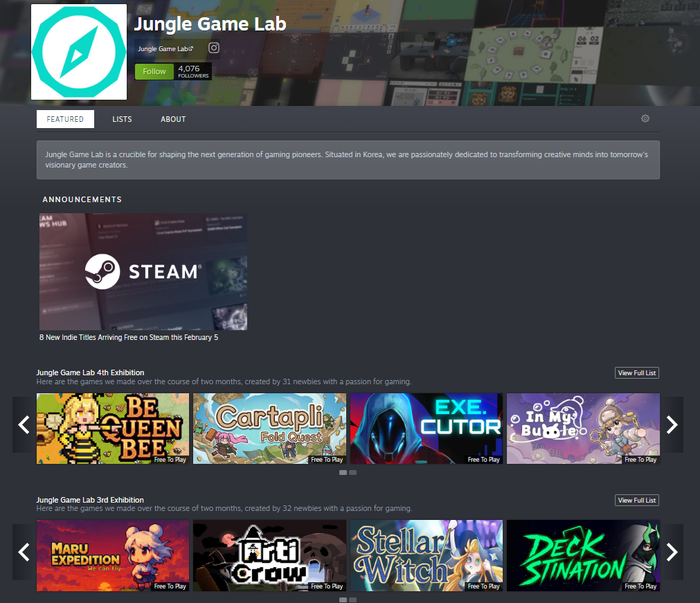Select second page dot of 4th Exhibition carousel
The height and width of the screenshot is (603, 700).
pos(352,473)
